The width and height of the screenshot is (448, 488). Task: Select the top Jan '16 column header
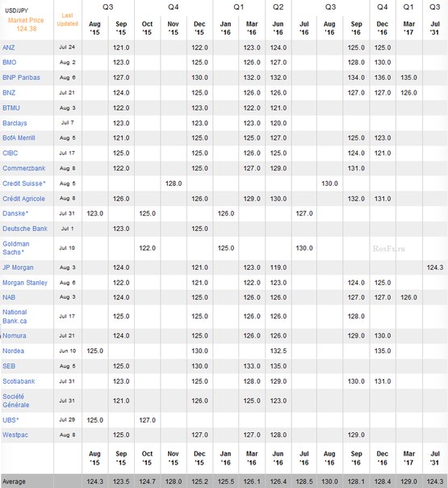point(226,28)
